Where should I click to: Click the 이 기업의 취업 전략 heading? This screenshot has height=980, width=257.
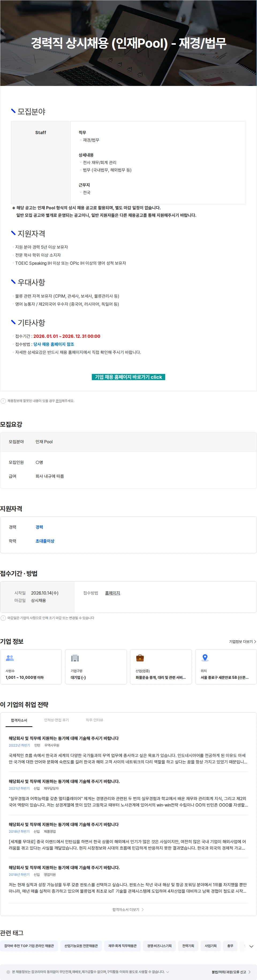pyautogui.click(x=24, y=705)
